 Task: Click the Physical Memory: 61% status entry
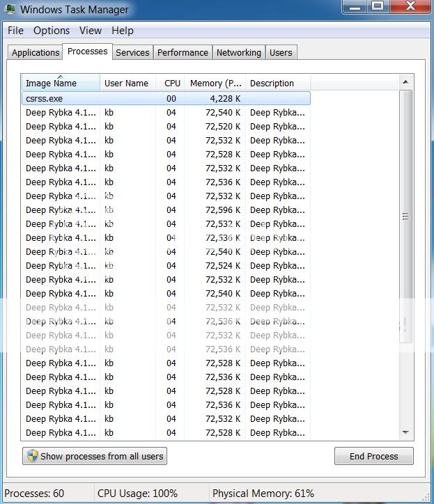[x=263, y=493]
